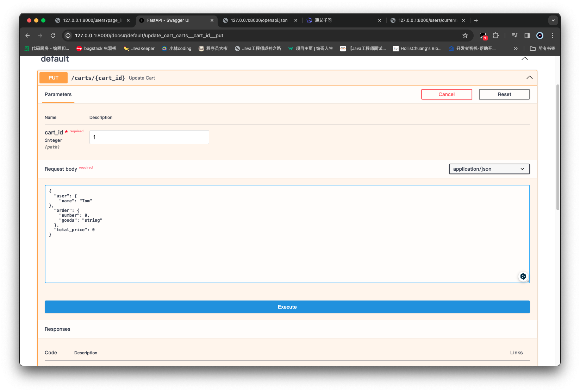Screen dimensions: 580x392
Task: Click the page vertical scrollbar
Action: (x=558, y=147)
